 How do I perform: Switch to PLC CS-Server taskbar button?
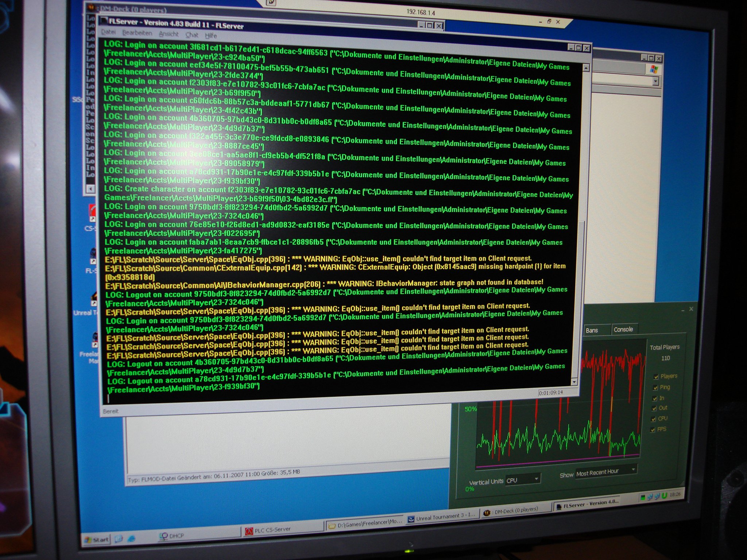(x=283, y=529)
